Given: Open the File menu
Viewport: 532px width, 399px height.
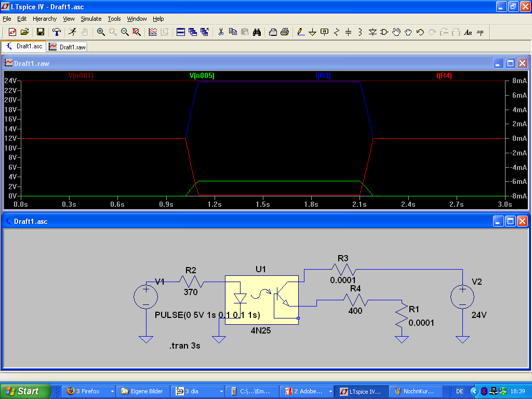Looking at the screenshot, I should coord(7,19).
